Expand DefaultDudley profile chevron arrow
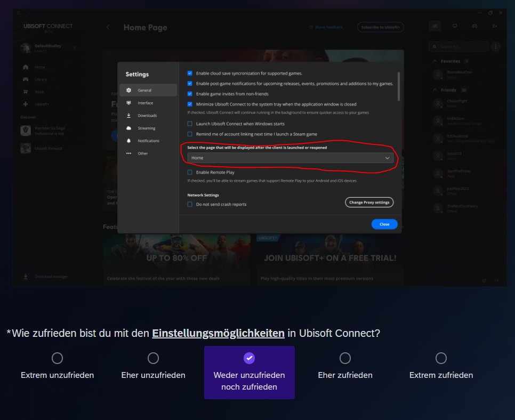The width and height of the screenshot is (515, 420). 75,48
